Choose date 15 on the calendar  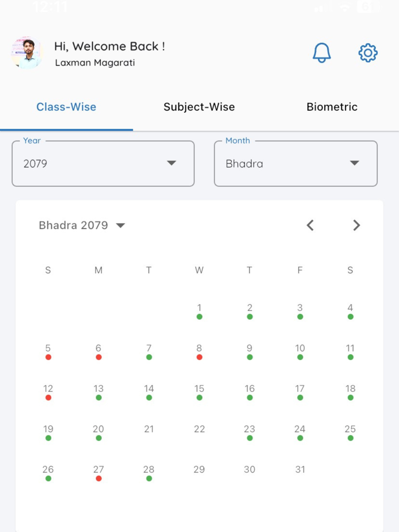coord(199,392)
